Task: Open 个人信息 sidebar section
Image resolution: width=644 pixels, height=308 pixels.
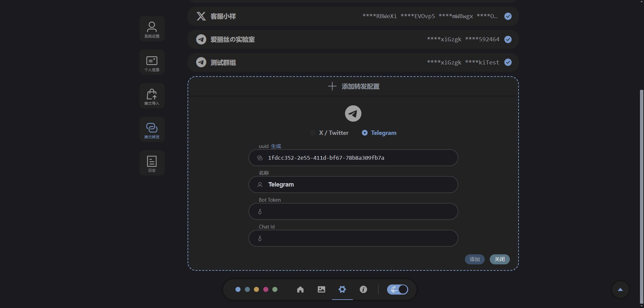Action: pyautogui.click(x=152, y=63)
